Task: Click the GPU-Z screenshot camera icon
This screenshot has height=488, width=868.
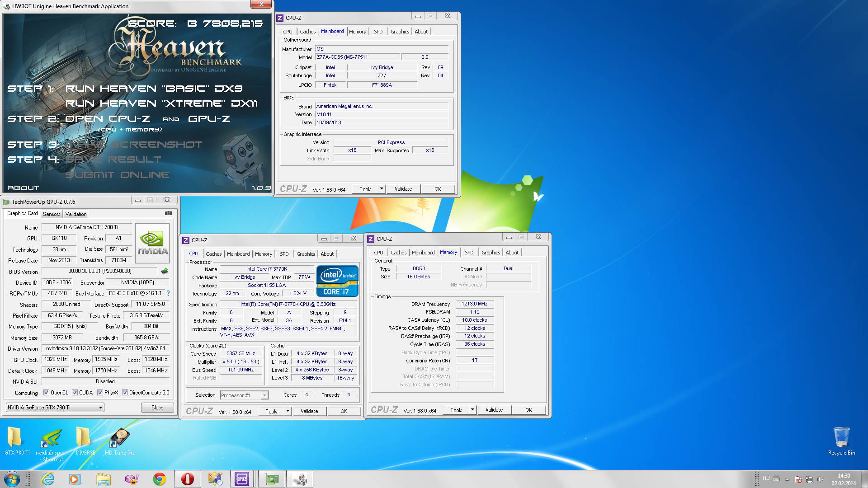Action: coord(168,213)
